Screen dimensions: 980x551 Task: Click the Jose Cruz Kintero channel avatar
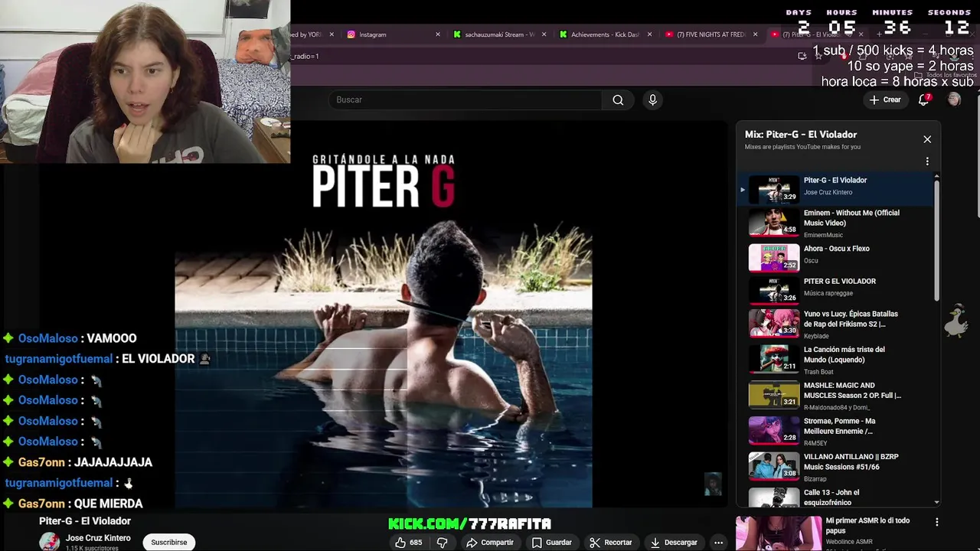tap(50, 541)
